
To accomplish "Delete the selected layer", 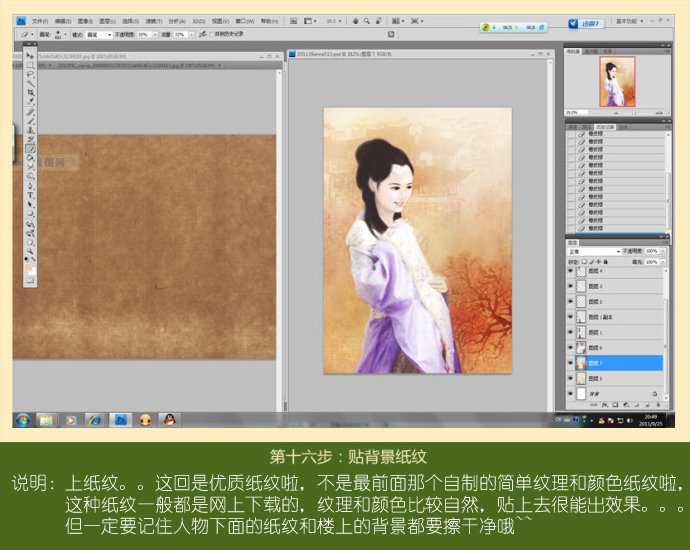I will point(658,404).
